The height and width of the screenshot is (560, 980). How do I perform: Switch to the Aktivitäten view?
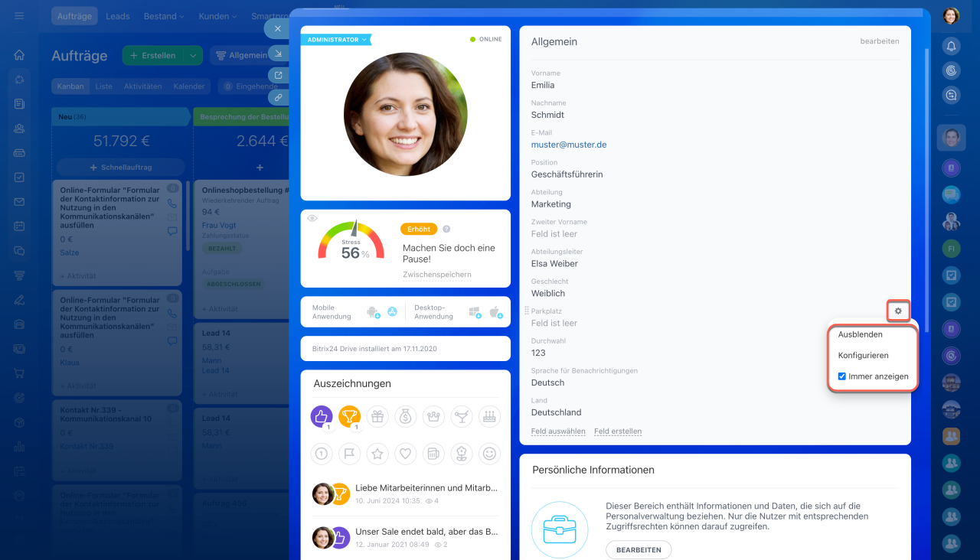tap(143, 86)
